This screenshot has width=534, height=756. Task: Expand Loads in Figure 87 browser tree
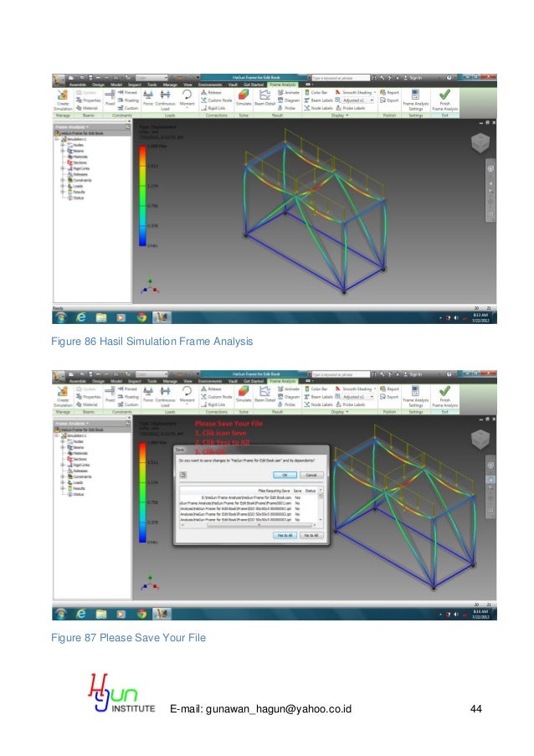click(x=62, y=482)
